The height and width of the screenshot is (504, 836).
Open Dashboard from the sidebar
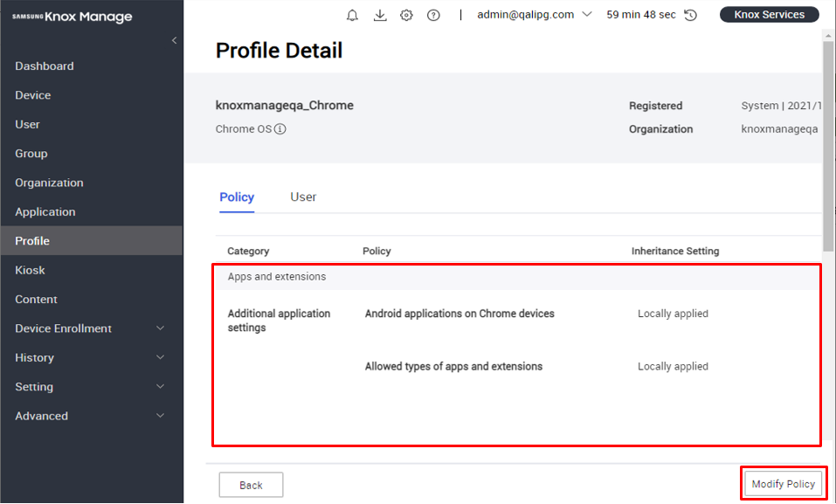tap(44, 66)
